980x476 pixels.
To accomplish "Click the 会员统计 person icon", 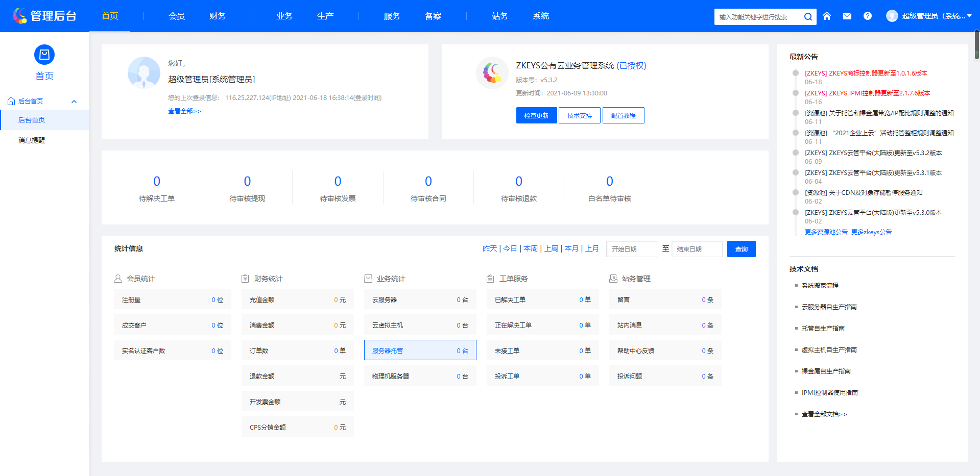I will [x=118, y=279].
